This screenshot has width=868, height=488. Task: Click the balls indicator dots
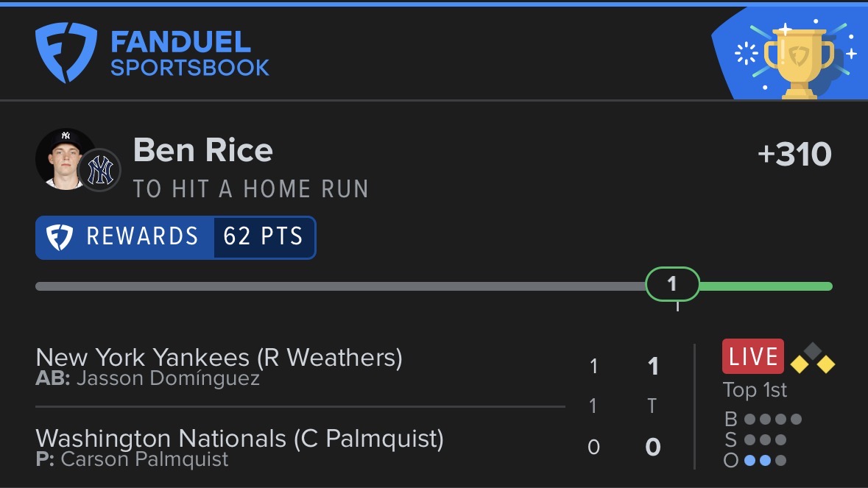773,420
